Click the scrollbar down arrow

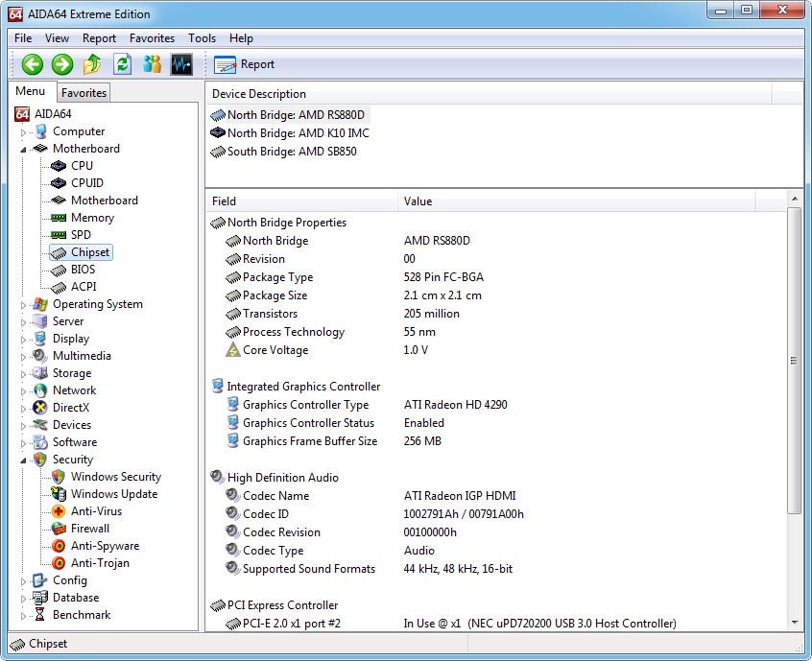point(795,623)
